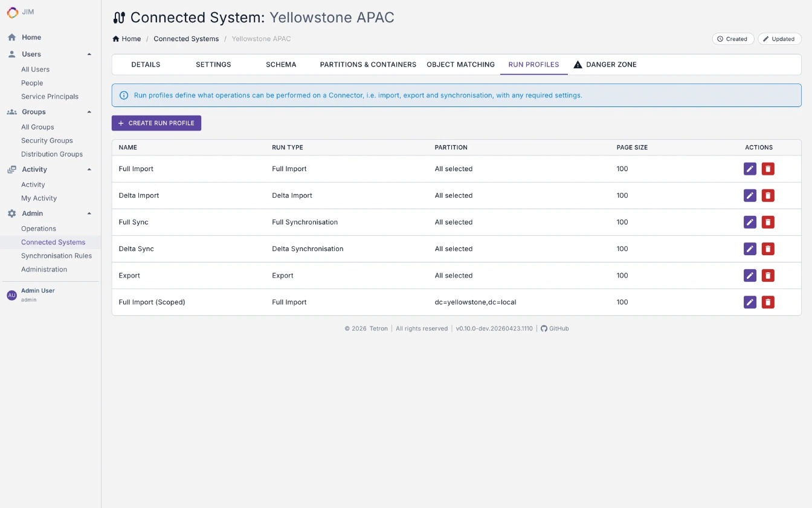Viewport: 812px width, 508px height.
Task: Click the Updated button
Action: click(x=779, y=39)
